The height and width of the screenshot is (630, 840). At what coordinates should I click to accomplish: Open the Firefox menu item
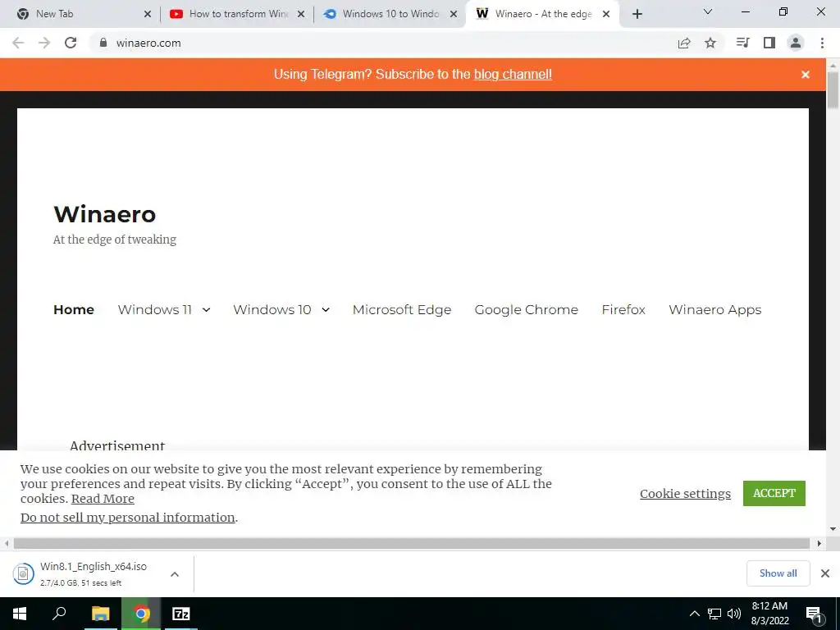pos(623,309)
